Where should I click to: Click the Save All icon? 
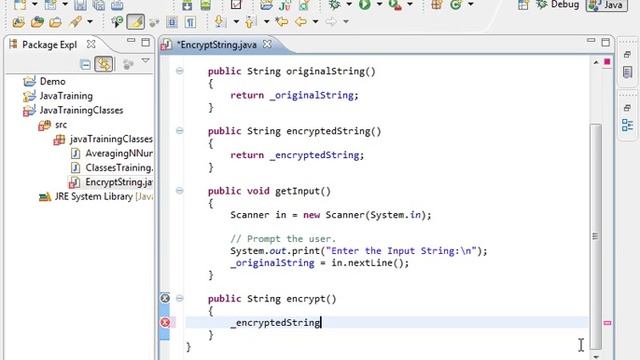tap(98, 4)
